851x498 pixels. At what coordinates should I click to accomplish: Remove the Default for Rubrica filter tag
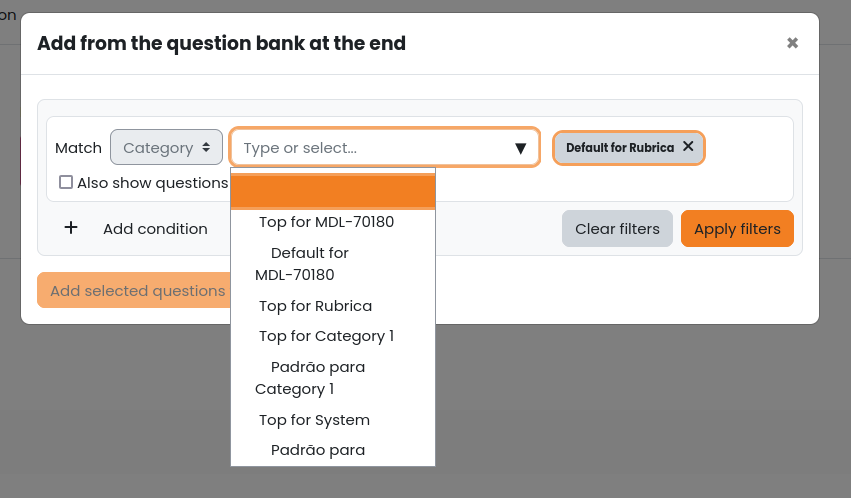(688, 146)
